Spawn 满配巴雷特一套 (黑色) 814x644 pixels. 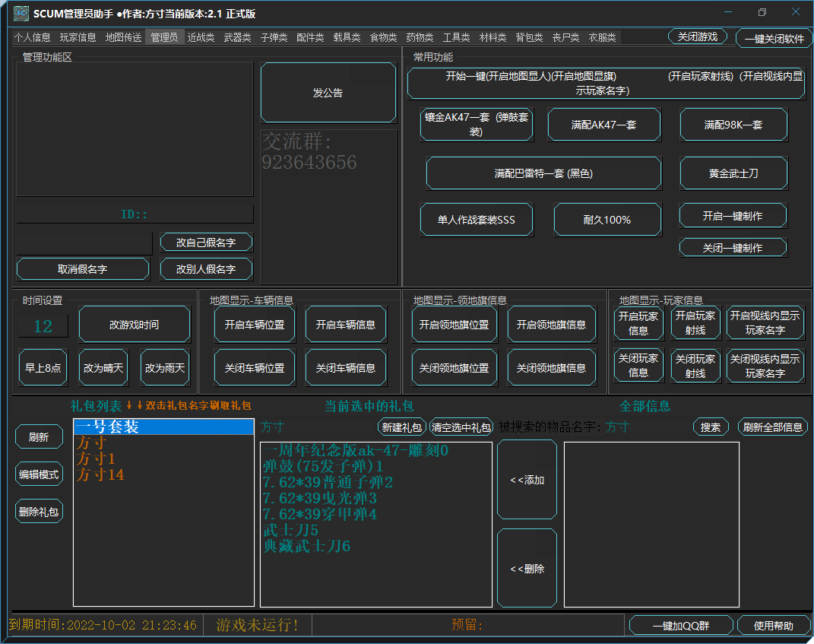click(x=543, y=173)
